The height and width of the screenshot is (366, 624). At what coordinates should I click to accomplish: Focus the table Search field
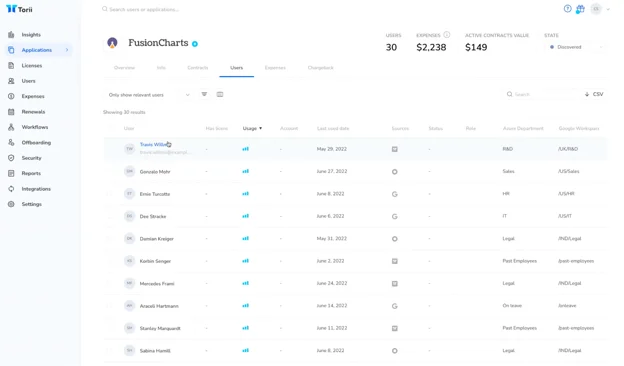pyautogui.click(x=542, y=94)
